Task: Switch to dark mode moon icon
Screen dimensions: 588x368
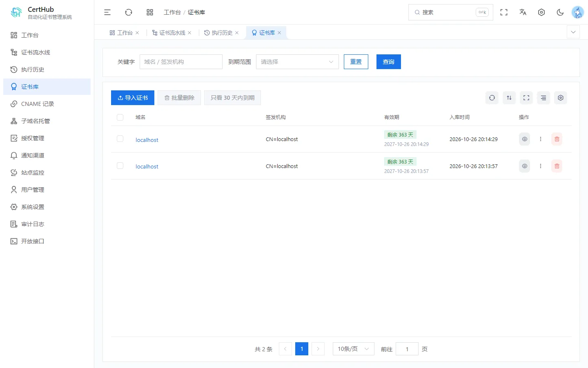Action: [x=560, y=12]
